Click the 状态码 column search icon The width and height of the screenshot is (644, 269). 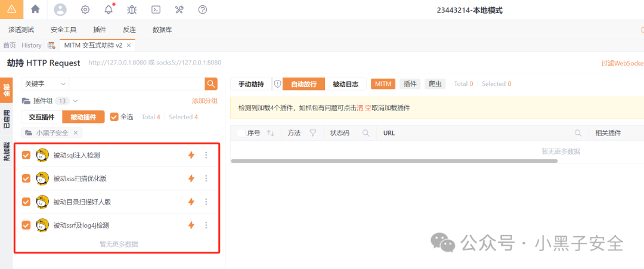point(365,133)
